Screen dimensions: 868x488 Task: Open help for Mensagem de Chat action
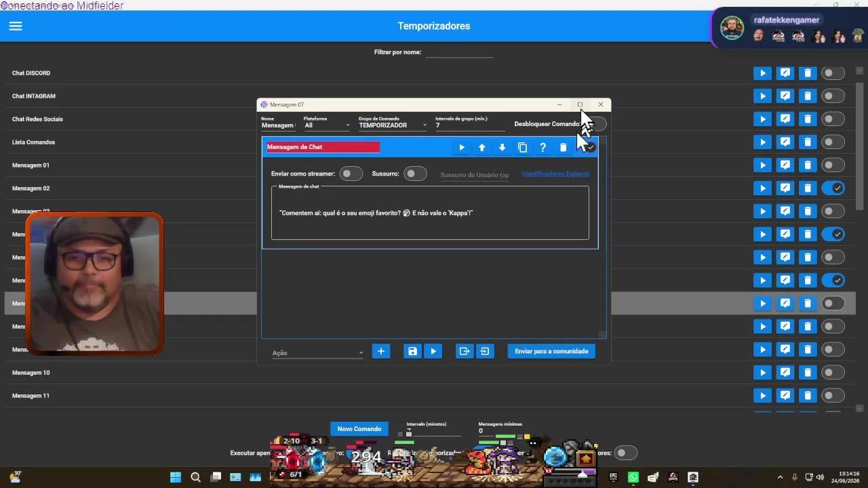pyautogui.click(x=542, y=147)
